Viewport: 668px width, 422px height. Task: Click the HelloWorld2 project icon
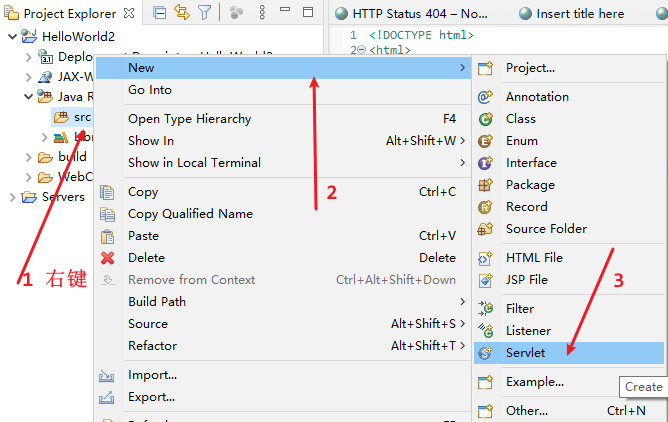pyautogui.click(x=29, y=36)
